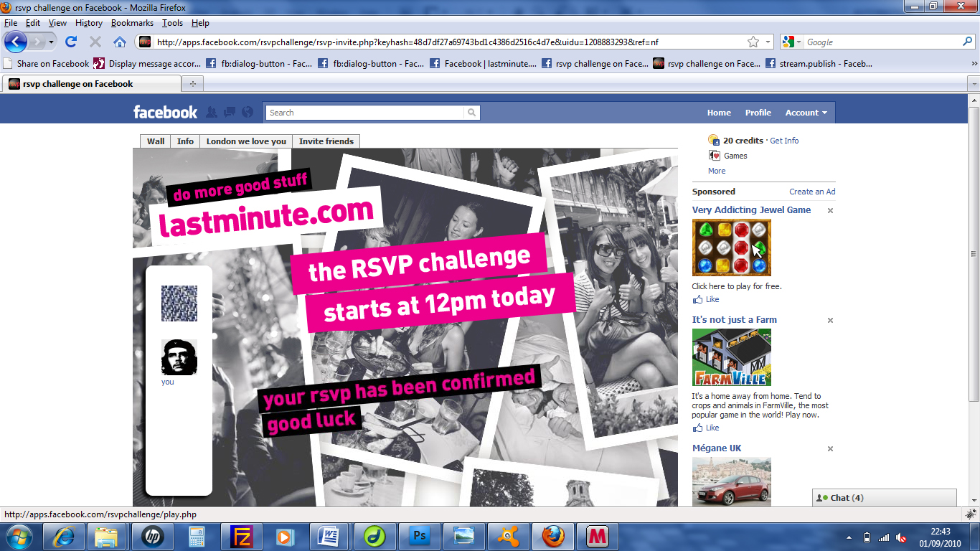Image resolution: width=980 pixels, height=551 pixels.
Task: Switch to the Invite friends tab
Action: [x=326, y=141]
